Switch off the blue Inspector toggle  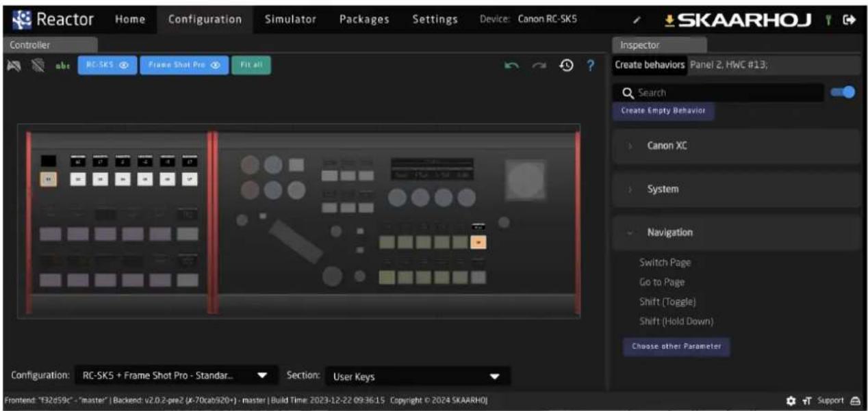coord(843,92)
